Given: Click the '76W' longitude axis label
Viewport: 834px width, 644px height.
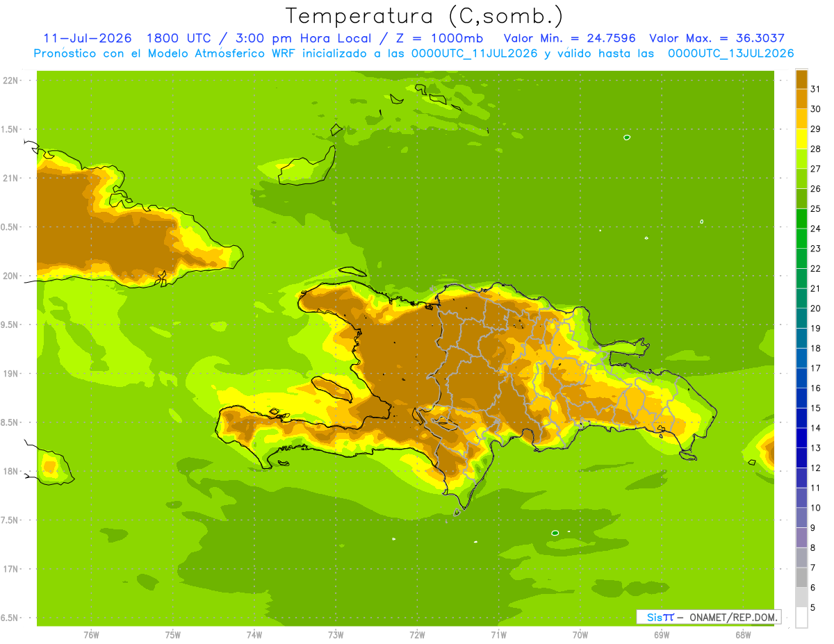Looking at the screenshot, I should [x=91, y=635].
